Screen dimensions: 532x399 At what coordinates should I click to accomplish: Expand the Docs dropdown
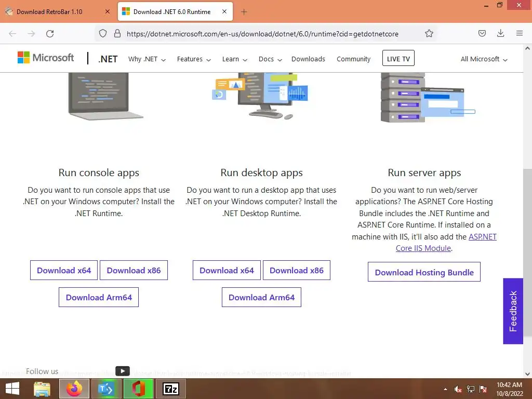coord(270,59)
